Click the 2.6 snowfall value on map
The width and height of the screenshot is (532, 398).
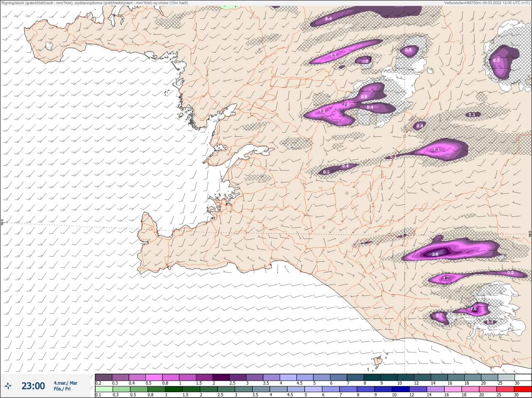pos(473,309)
